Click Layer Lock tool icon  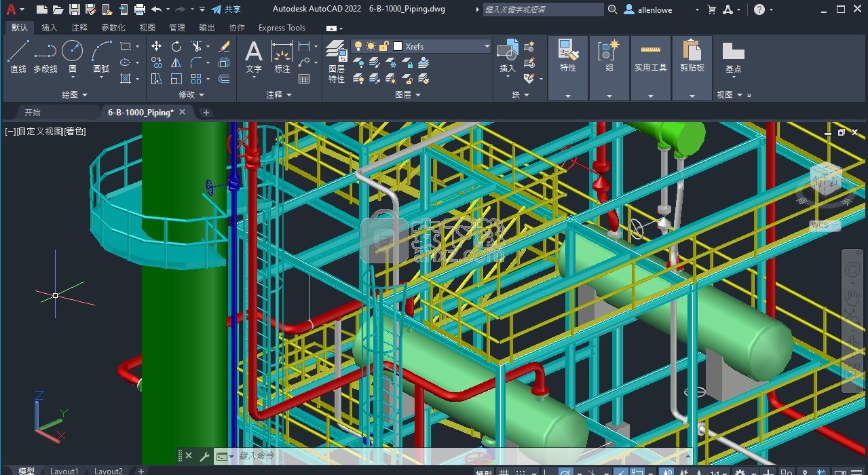click(407, 62)
